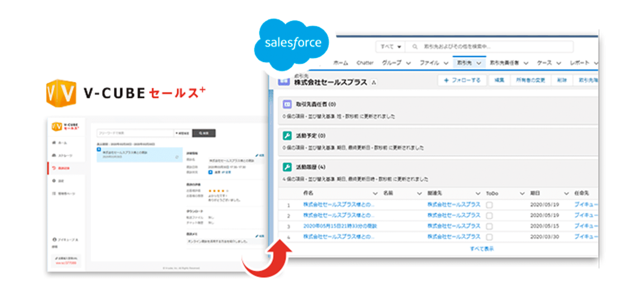Expand the グループ tab chevron
The height and width of the screenshot is (305, 644).
click(x=408, y=63)
